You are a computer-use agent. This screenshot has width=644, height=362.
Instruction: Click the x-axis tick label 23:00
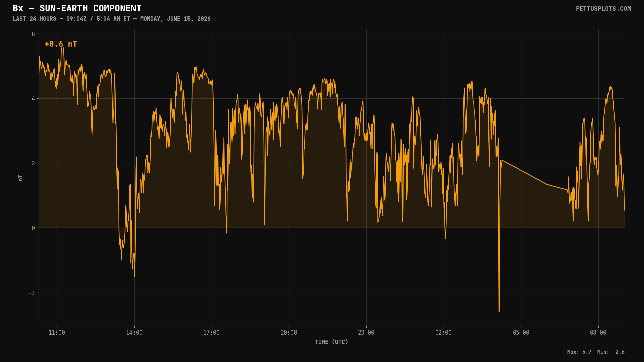click(366, 333)
